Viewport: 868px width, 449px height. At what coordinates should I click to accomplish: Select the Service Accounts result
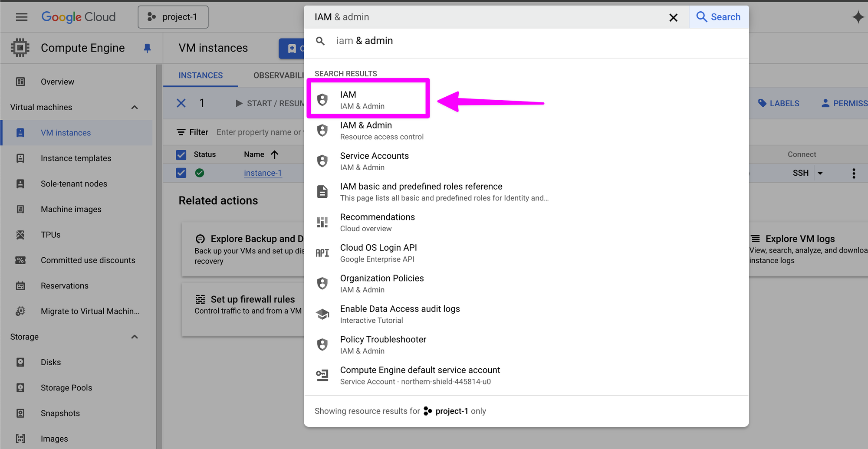(x=526, y=161)
